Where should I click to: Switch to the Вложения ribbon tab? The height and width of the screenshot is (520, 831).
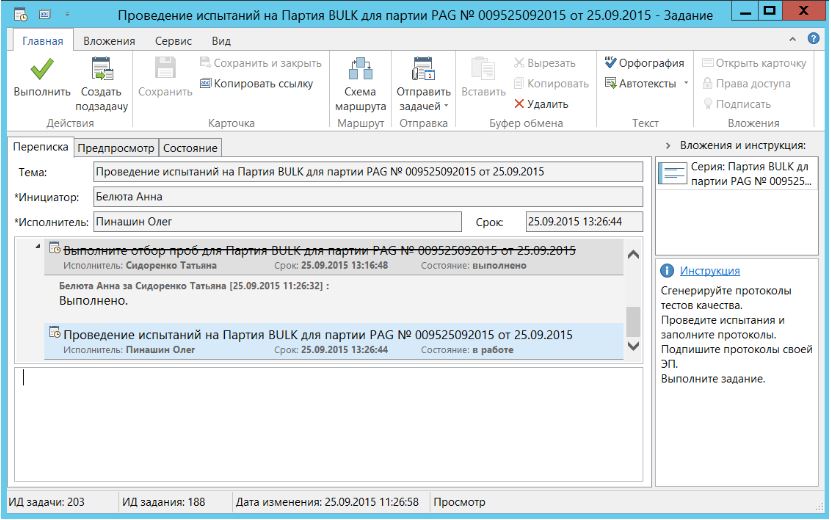110,42
